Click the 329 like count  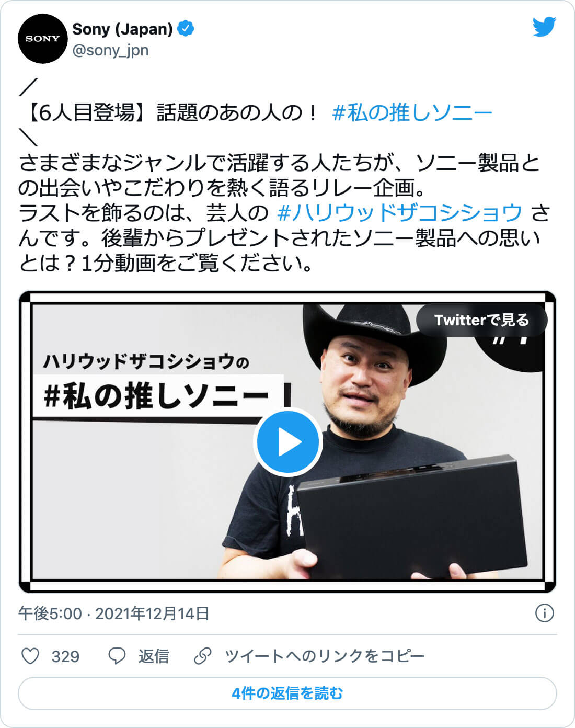pos(65,656)
